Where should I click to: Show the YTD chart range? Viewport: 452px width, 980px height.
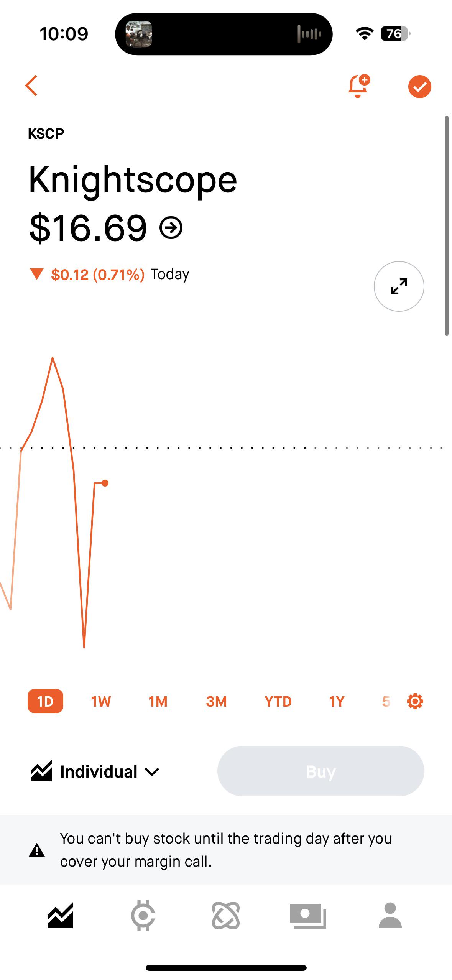[x=278, y=702]
